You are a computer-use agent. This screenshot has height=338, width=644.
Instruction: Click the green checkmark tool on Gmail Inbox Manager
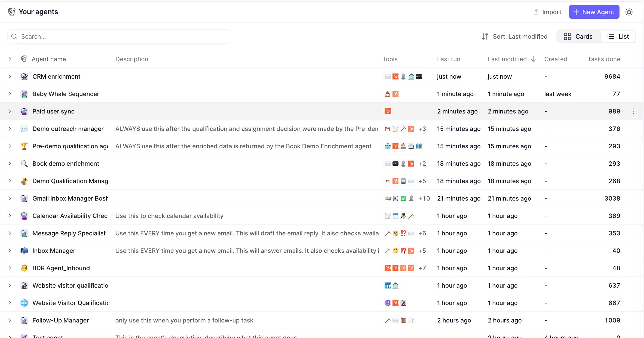coord(403,198)
